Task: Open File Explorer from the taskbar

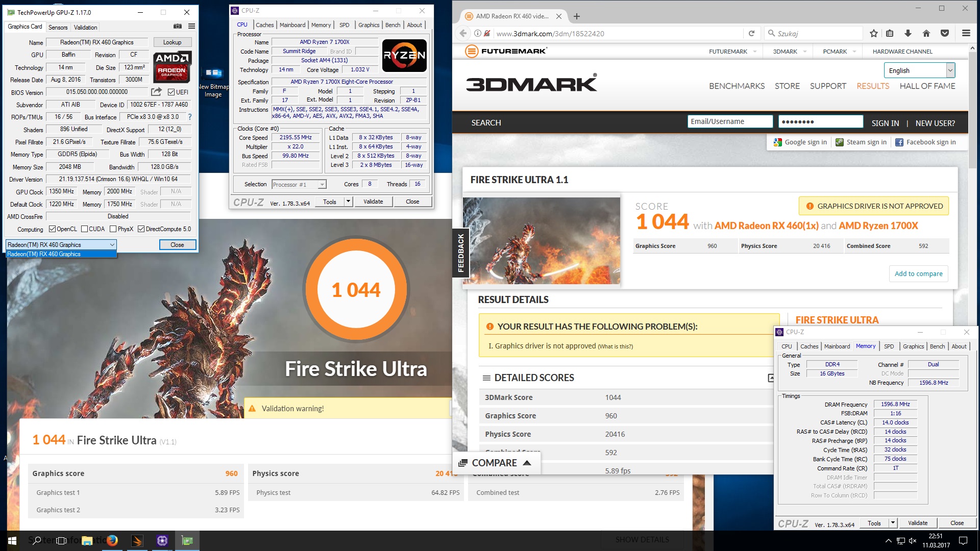Action: click(x=87, y=541)
